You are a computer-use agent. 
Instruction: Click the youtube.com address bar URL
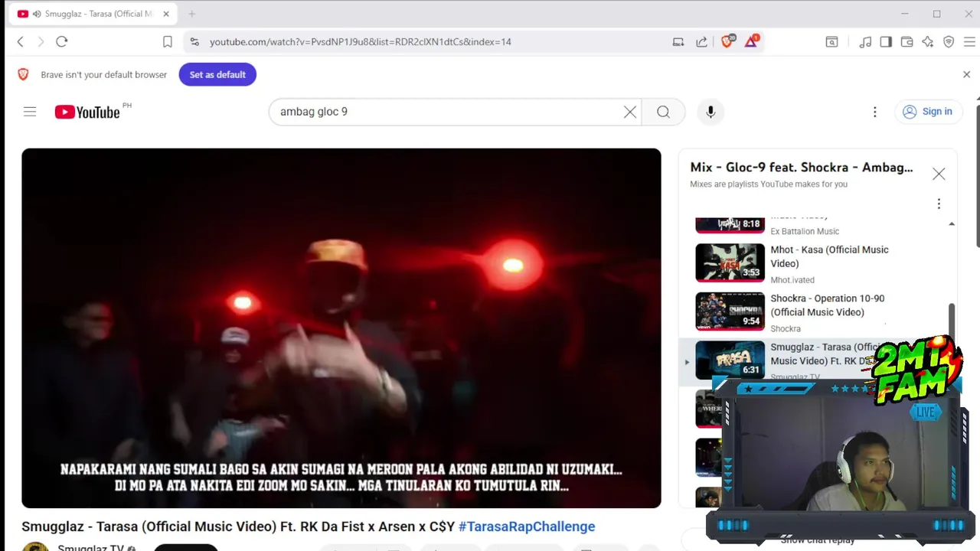coord(361,42)
